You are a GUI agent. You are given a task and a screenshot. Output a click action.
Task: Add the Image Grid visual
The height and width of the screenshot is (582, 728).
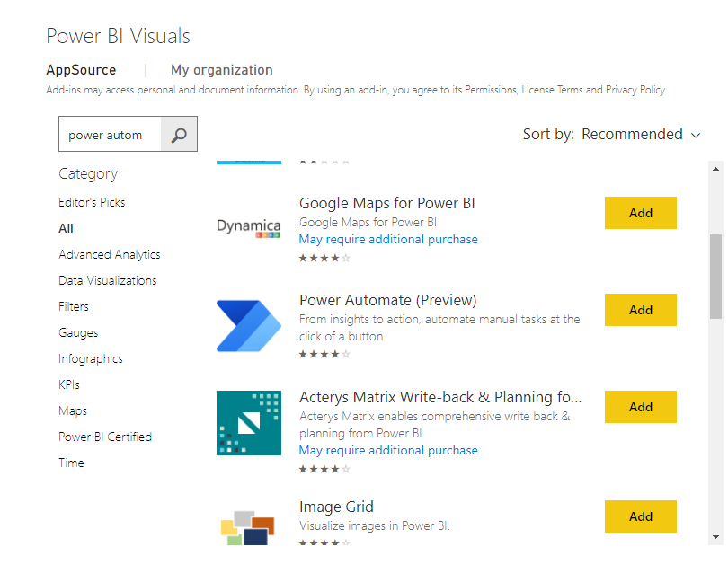point(640,516)
